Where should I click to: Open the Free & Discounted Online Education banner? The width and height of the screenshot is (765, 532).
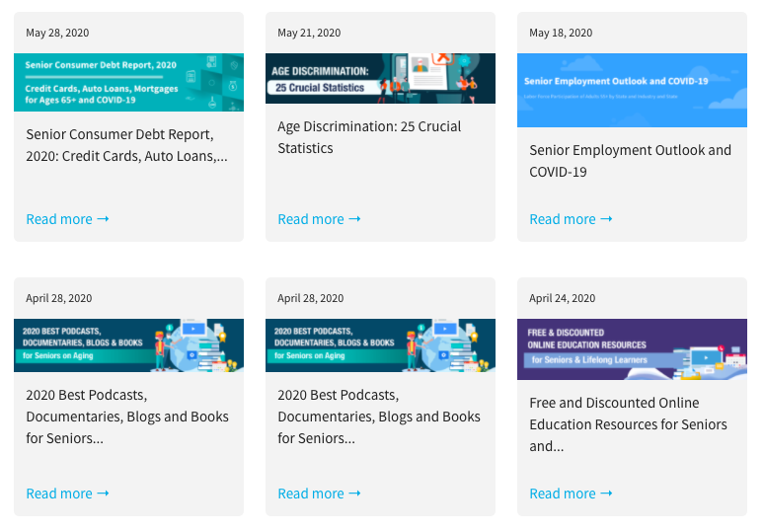[632, 349]
